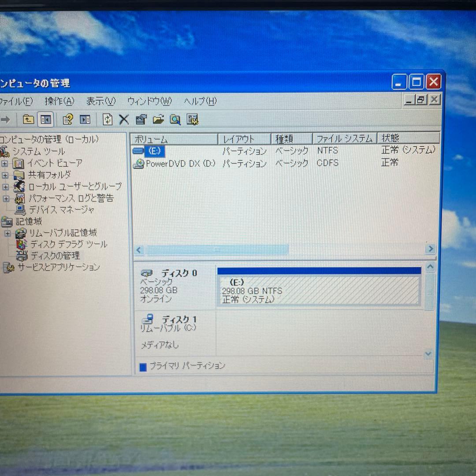The image size is (476, 476).
Task: Click the open folder toolbar icon
Action: pos(159,119)
